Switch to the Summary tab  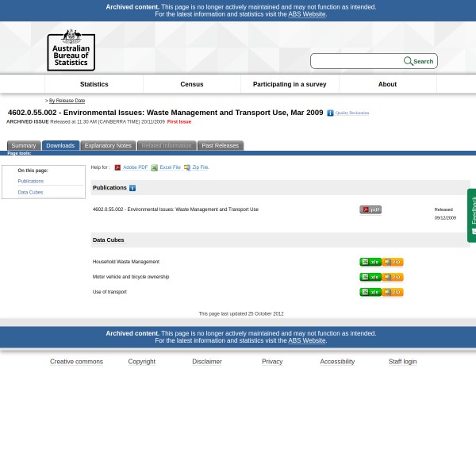[23, 146]
